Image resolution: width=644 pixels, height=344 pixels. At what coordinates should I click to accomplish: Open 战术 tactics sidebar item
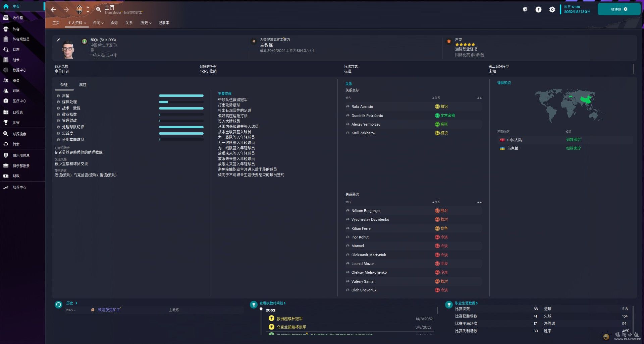[x=22, y=60]
